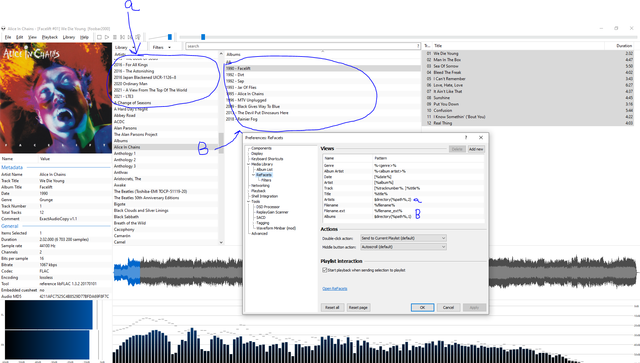Select 'Black Sabbath' in artists list

[x=165, y=217]
